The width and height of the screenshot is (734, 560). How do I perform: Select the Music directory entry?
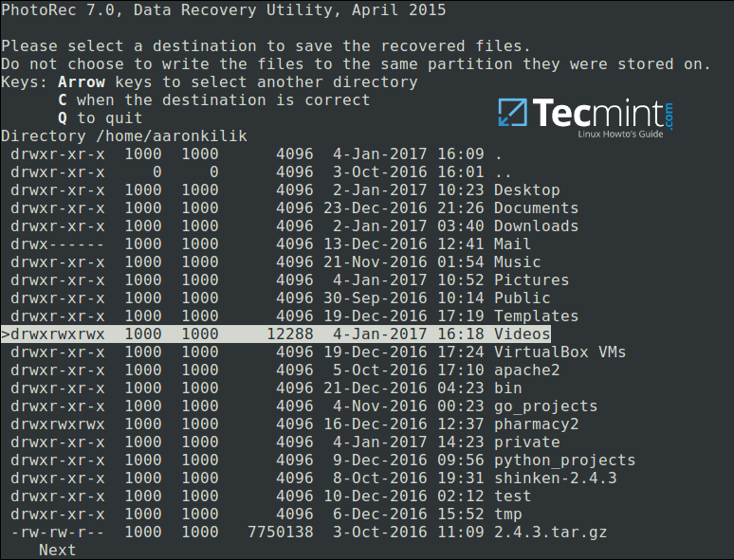[517, 262]
